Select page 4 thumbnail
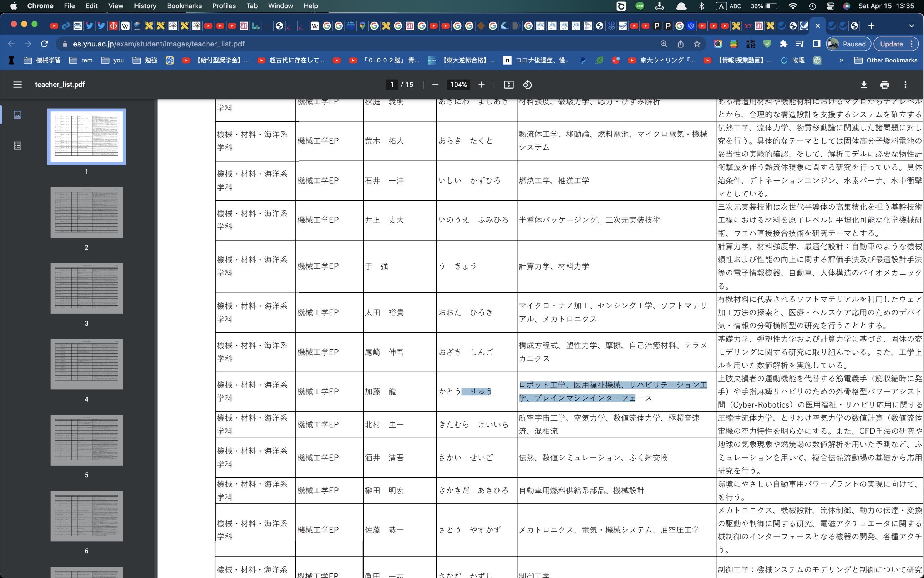 click(x=86, y=364)
